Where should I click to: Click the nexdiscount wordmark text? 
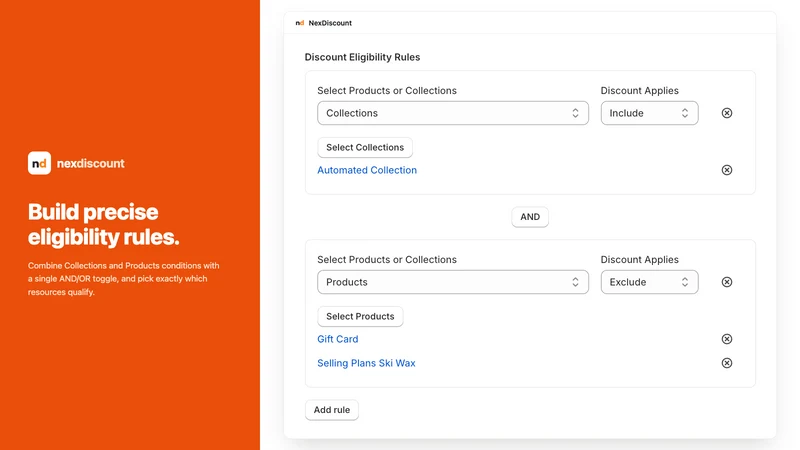tap(90, 163)
